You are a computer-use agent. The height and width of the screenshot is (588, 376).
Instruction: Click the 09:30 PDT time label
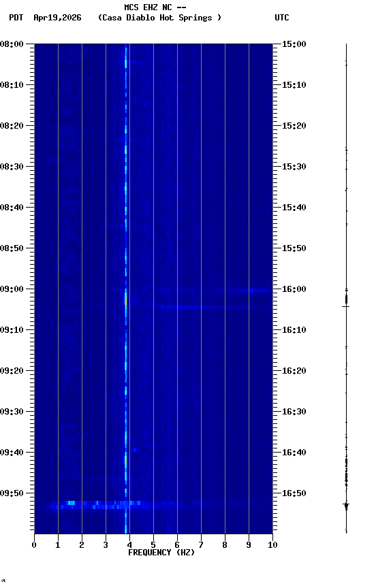[12, 412]
